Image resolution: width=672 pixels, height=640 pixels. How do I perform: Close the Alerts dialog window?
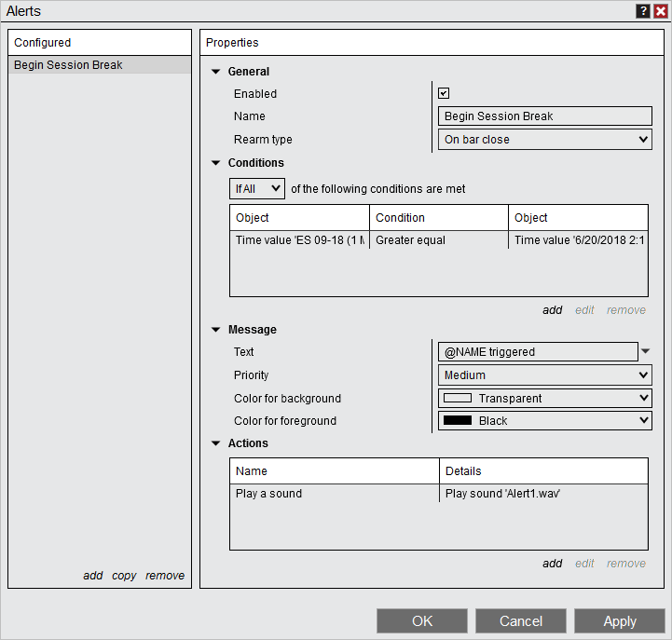point(660,11)
